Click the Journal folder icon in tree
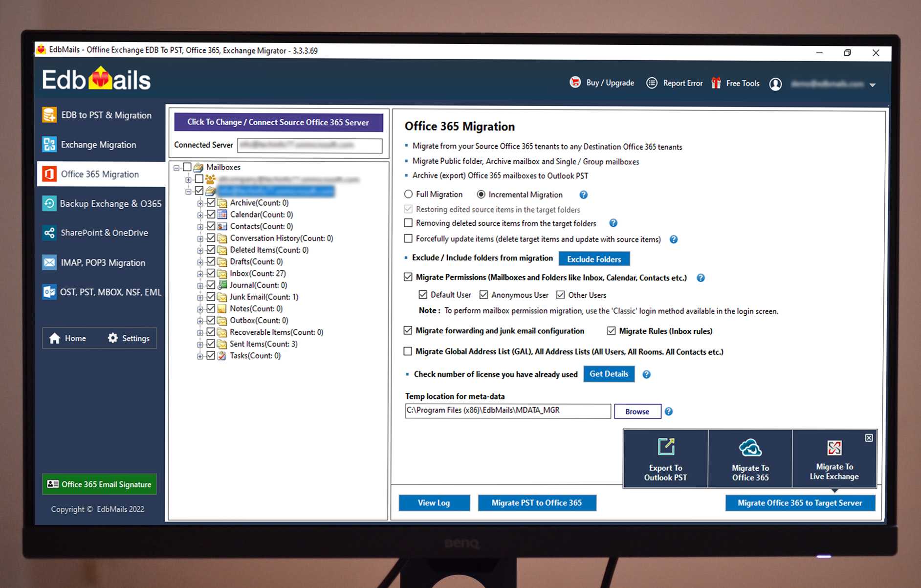 pos(222,285)
